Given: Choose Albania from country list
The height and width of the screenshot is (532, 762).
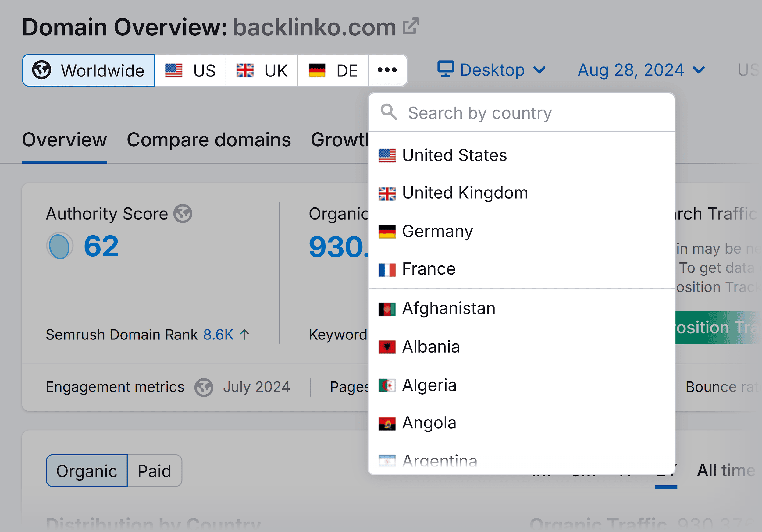Looking at the screenshot, I should (x=522, y=347).
